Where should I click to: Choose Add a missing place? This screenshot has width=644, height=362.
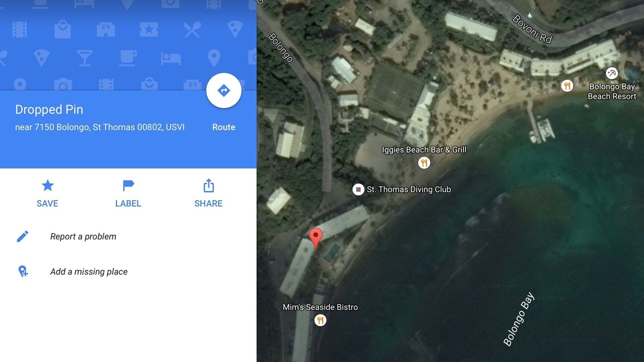(89, 271)
